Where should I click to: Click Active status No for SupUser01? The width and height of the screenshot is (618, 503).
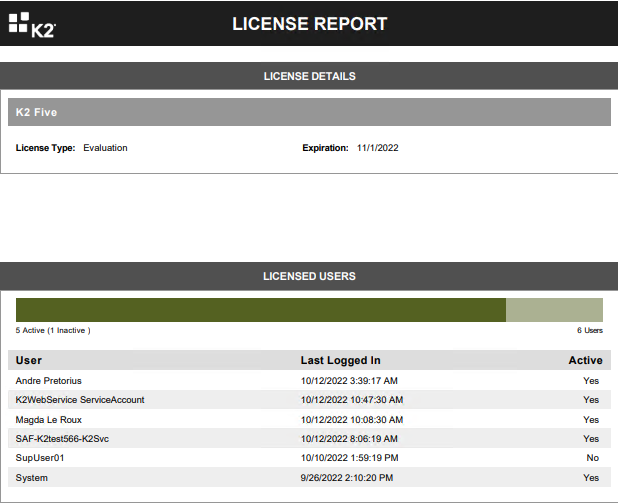(593, 458)
